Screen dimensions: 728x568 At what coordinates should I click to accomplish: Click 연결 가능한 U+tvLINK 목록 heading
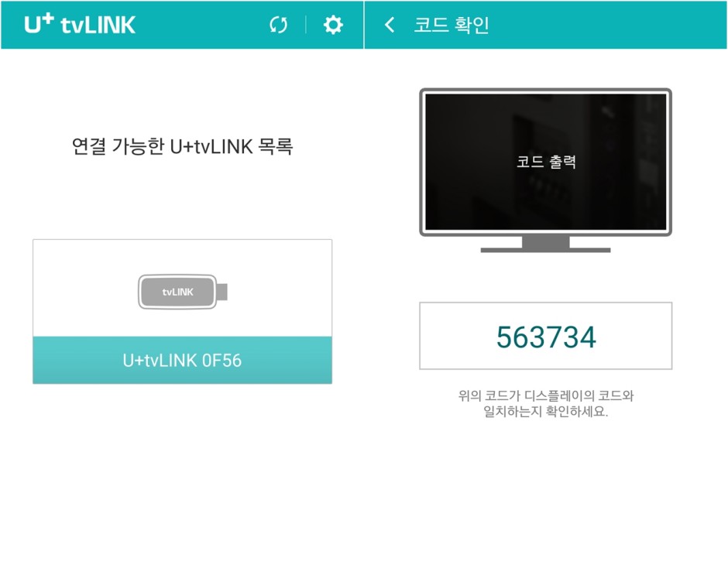[182, 146]
